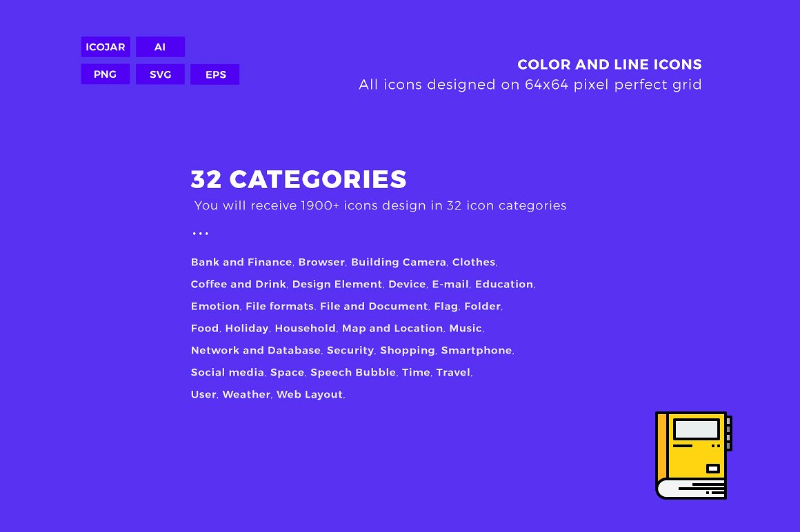Click the Color and Line Icons title

pos(610,65)
